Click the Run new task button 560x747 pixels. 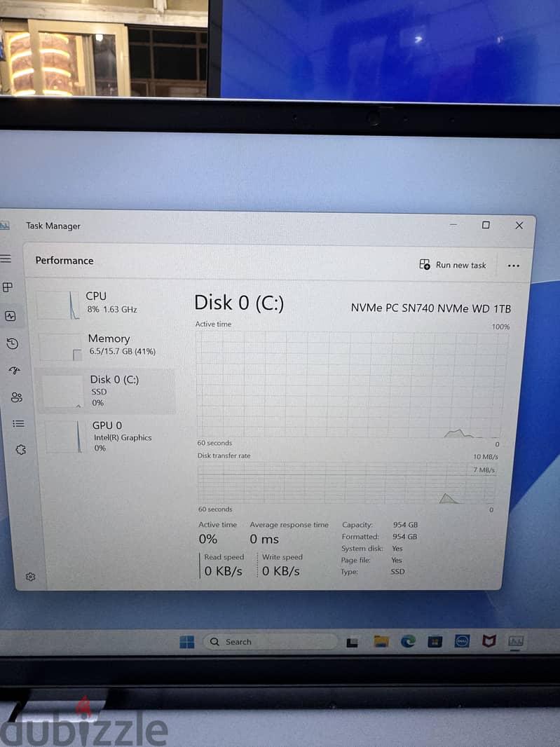click(x=452, y=265)
